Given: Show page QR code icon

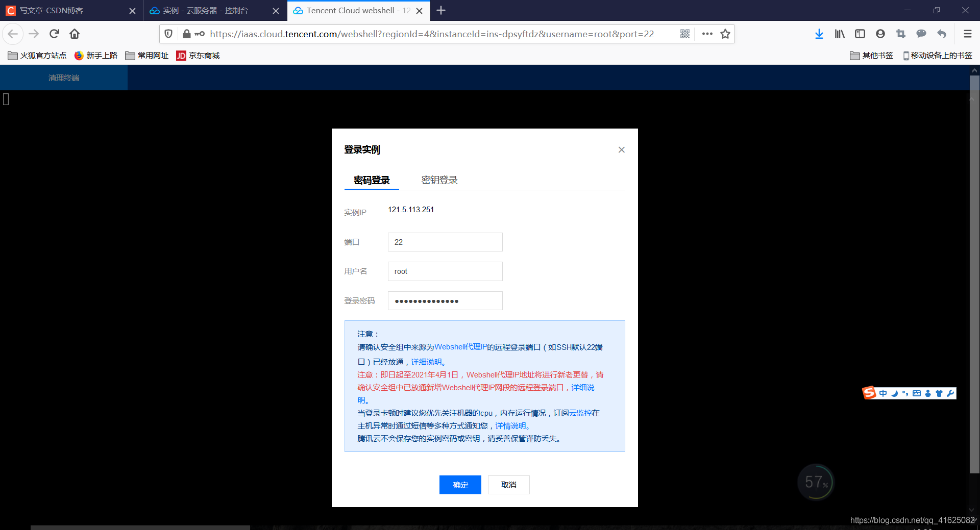Looking at the screenshot, I should click(685, 34).
